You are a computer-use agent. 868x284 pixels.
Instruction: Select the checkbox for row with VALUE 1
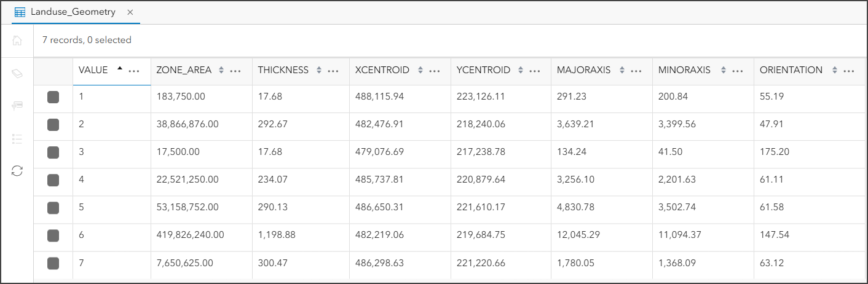tap(53, 97)
